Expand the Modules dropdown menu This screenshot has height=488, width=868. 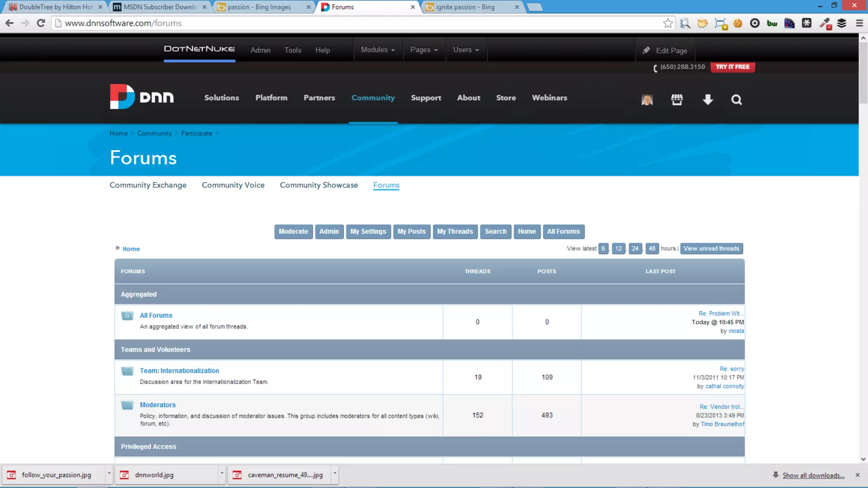click(x=378, y=50)
